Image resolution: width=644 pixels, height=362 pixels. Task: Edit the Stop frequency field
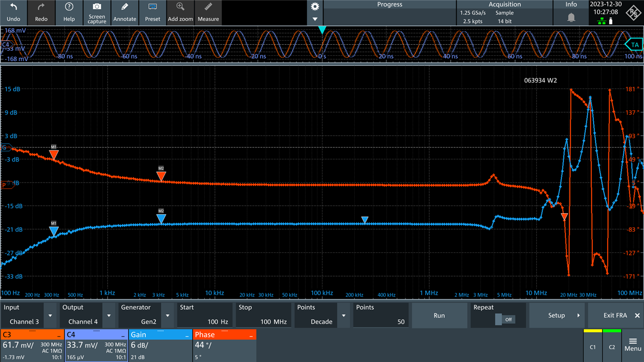coord(264,315)
